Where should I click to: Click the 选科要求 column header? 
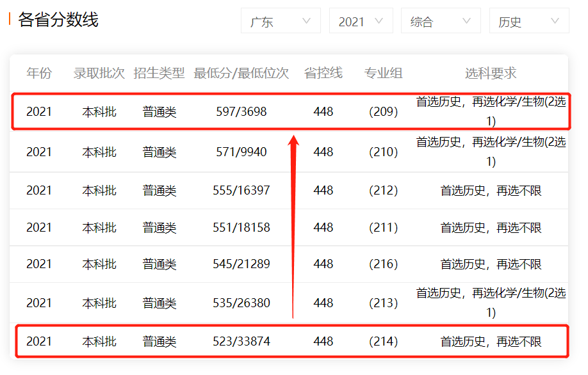[491, 73]
